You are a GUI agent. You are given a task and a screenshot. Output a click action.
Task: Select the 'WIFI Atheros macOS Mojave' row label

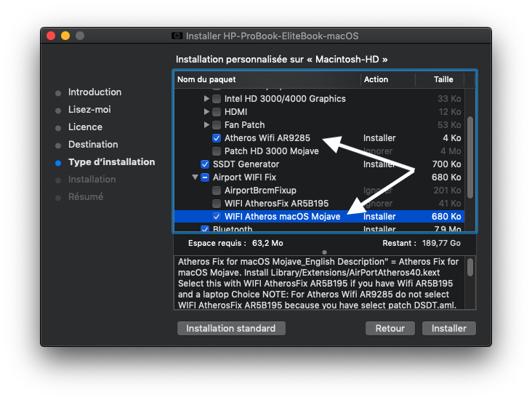point(282,217)
